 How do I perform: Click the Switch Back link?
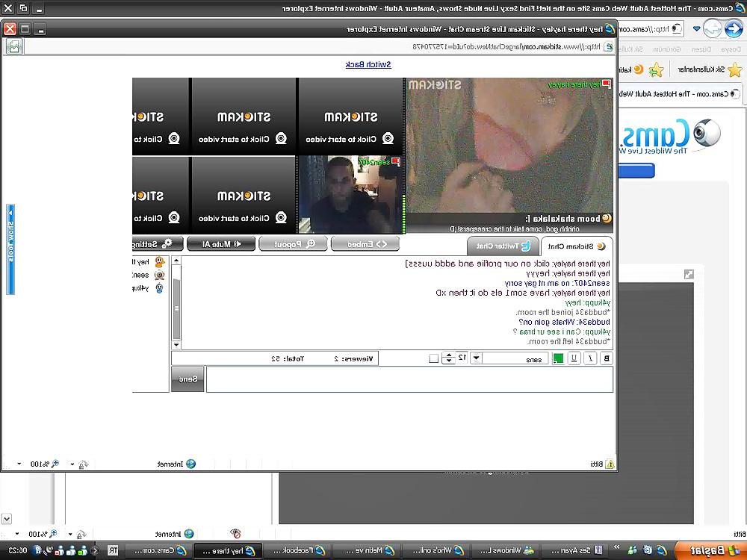pos(368,65)
